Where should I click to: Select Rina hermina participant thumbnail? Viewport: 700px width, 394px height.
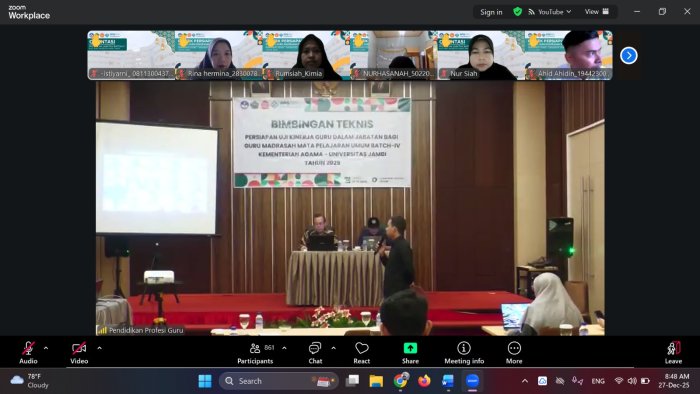pos(219,55)
